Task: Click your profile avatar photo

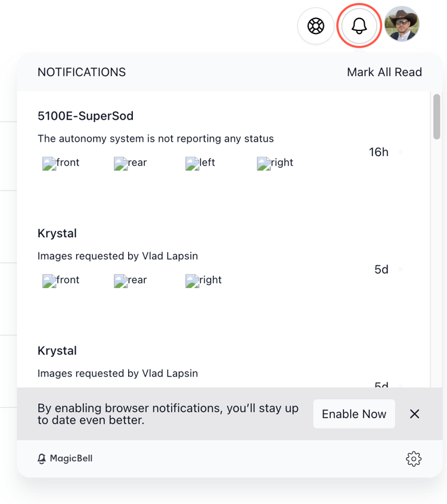Action: tap(402, 24)
